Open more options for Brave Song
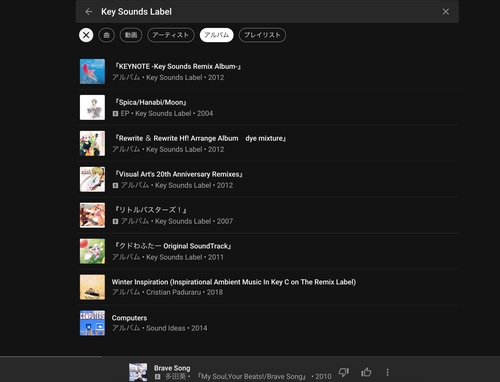This screenshot has height=382, width=500. pos(387,372)
